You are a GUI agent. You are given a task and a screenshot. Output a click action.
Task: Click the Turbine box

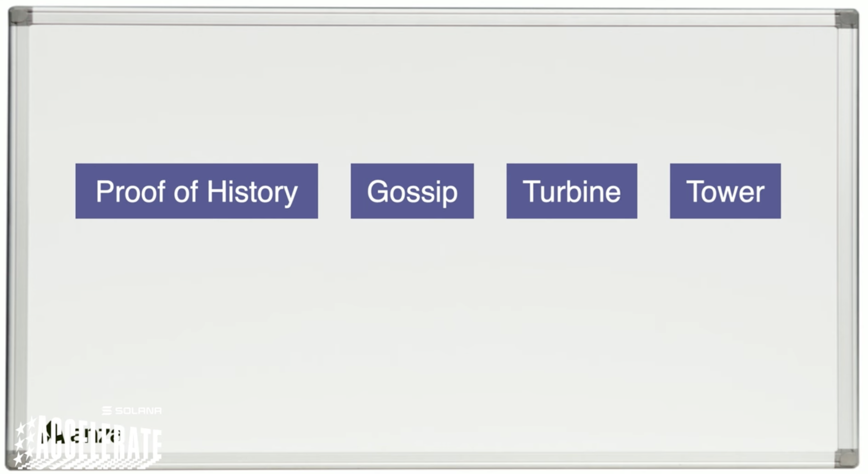pyautogui.click(x=571, y=191)
